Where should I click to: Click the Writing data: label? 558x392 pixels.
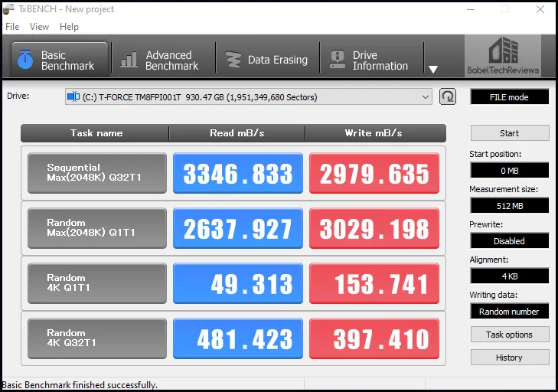[493, 295]
